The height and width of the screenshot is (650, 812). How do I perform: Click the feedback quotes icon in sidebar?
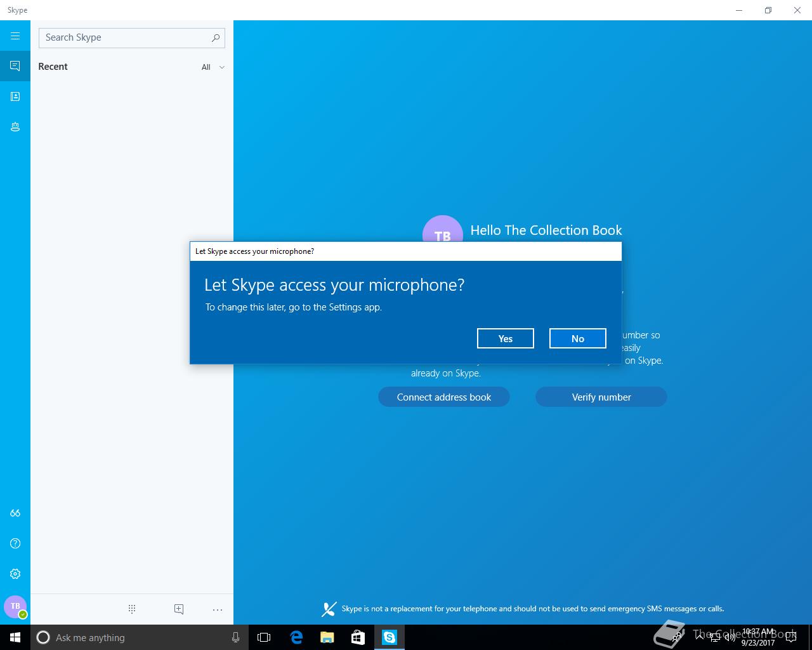click(x=15, y=513)
